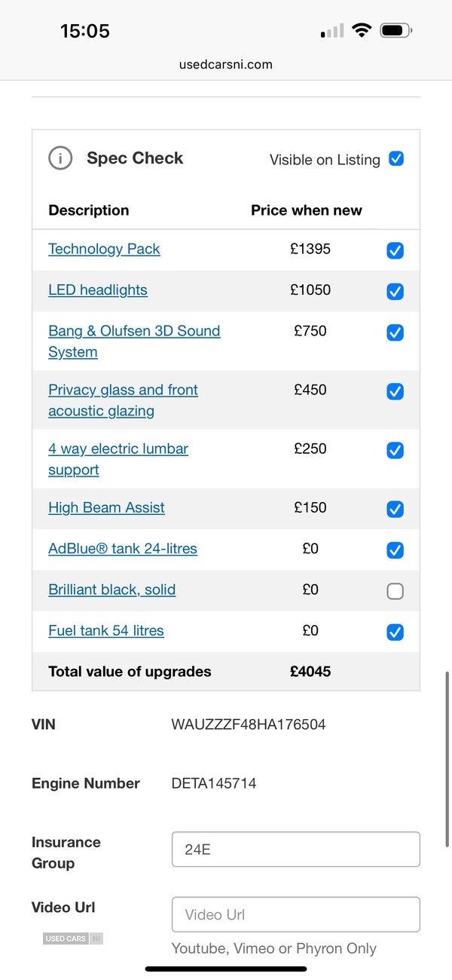452x980 pixels.
Task: Open Bang & Olufsen 3D Sound System link
Action: pyautogui.click(x=134, y=341)
